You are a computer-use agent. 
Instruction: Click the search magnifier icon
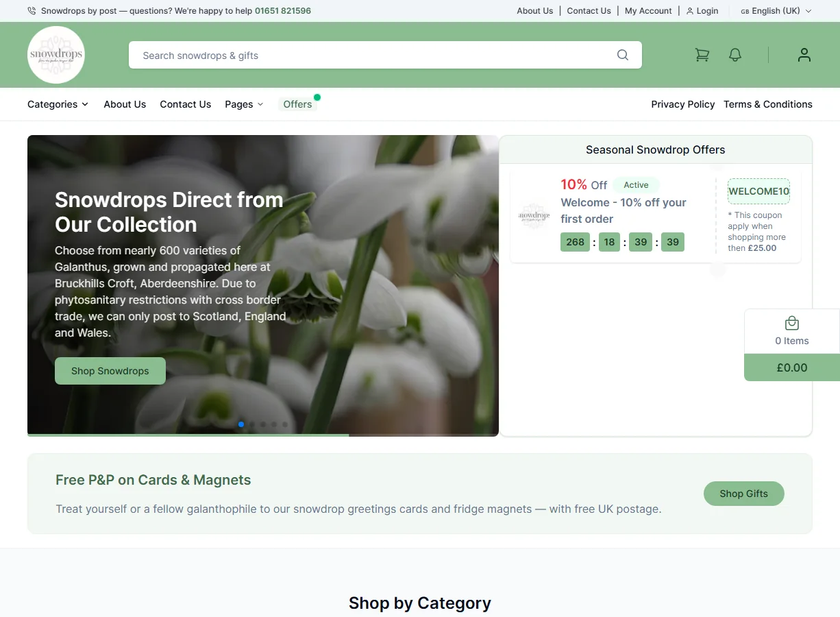coord(623,55)
